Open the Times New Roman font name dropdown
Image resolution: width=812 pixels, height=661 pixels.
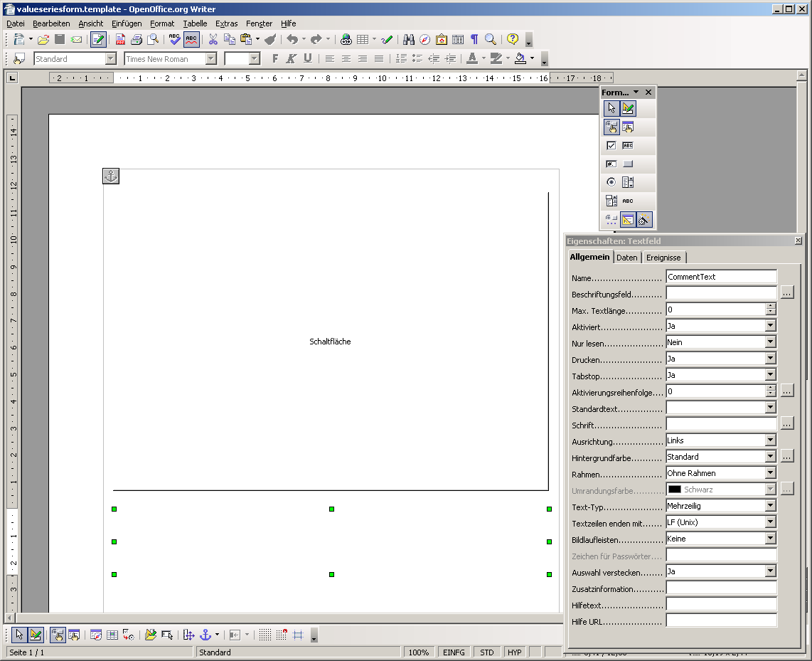pos(211,59)
